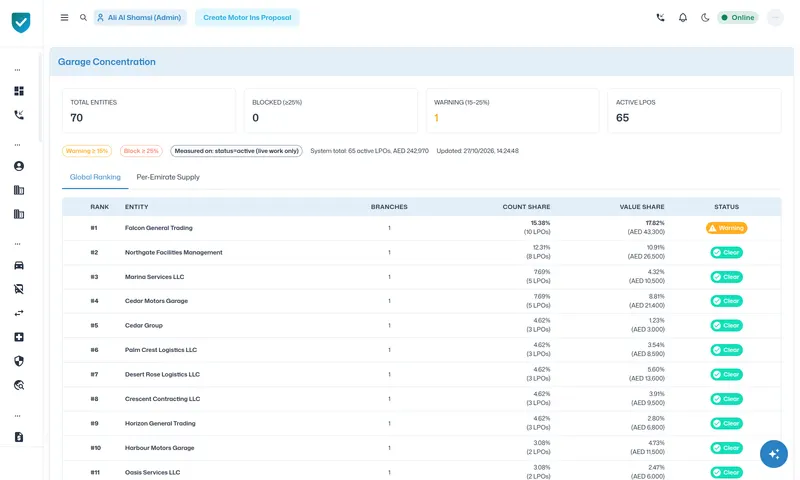
Task: Click Clear badge for Crescent Contracting LLC
Action: [x=727, y=399]
